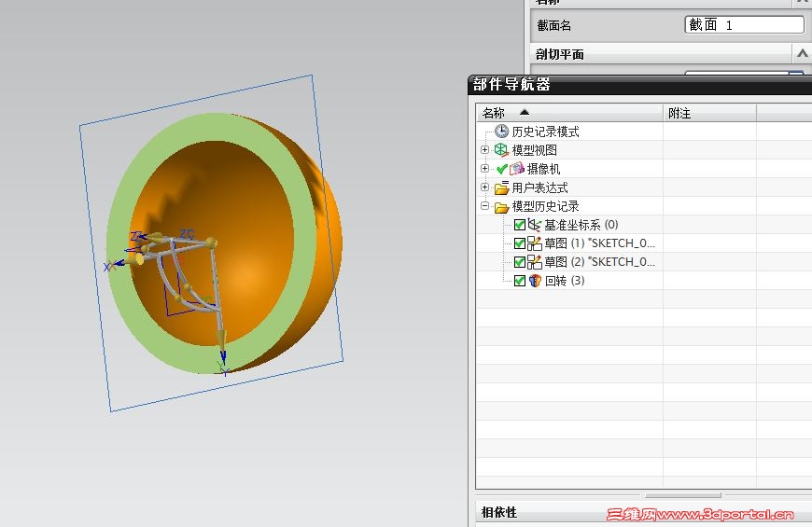Click the 历史记录模式 clock icon
This screenshot has height=527, width=812.
[501, 131]
